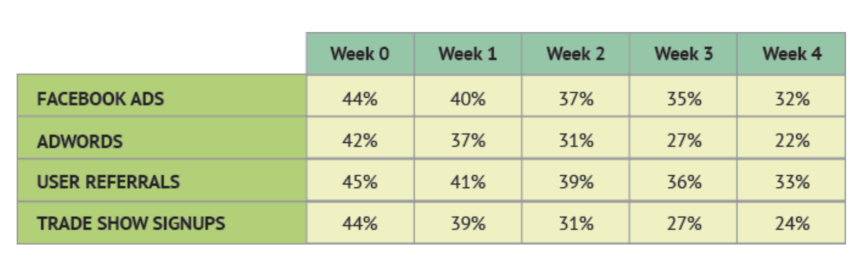The image size is (868, 267).
Task: Select User Referrals Week 2 value 39%
Action: click(x=576, y=182)
